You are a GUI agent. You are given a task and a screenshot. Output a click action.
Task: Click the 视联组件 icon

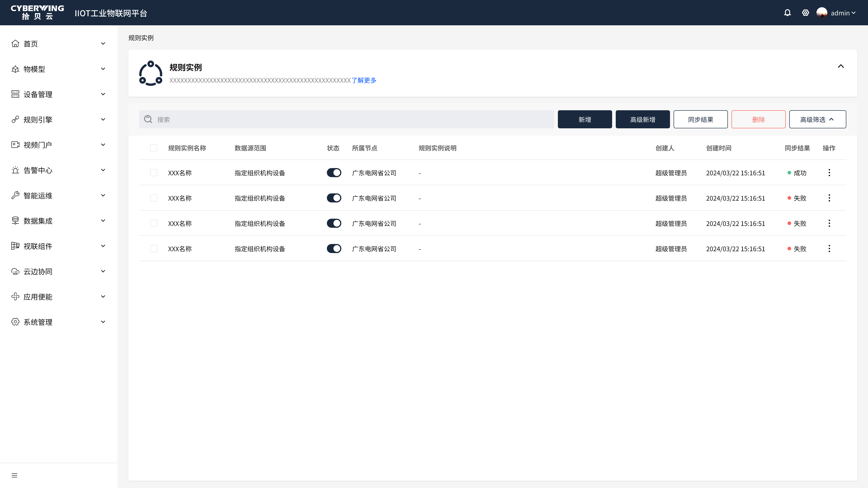coord(15,246)
